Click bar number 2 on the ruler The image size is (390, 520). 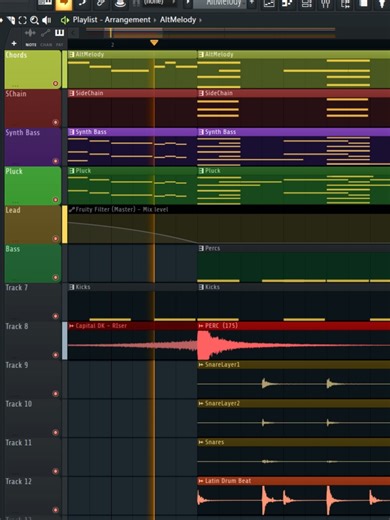pos(112,45)
